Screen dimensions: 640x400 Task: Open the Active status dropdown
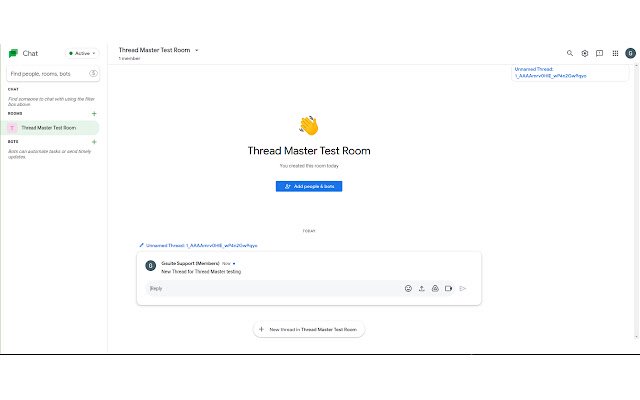pyautogui.click(x=82, y=53)
